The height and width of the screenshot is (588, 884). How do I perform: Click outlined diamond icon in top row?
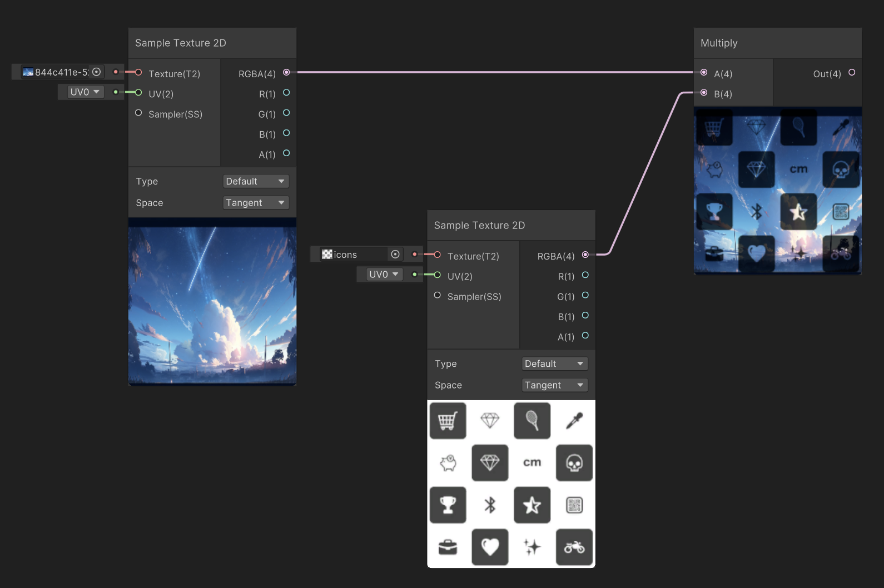[490, 420]
